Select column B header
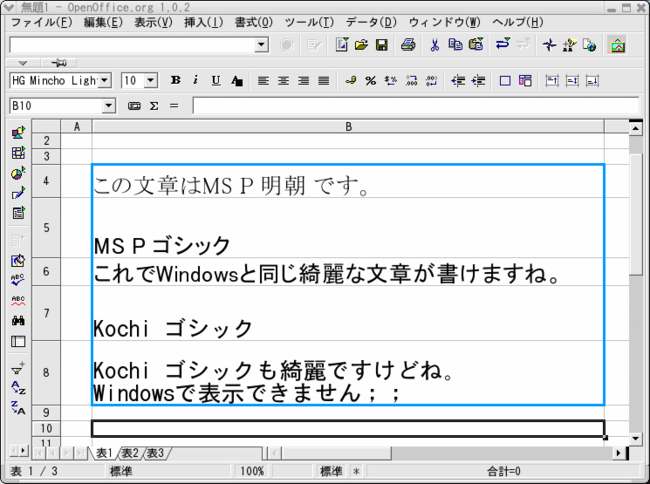The image size is (650, 484). pyautogui.click(x=348, y=127)
